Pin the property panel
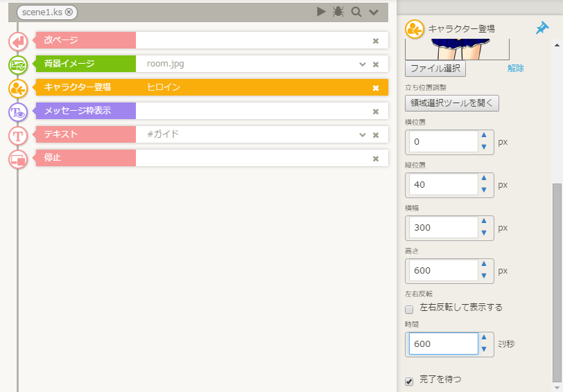Image resolution: width=563 pixels, height=392 pixels. pos(542,28)
